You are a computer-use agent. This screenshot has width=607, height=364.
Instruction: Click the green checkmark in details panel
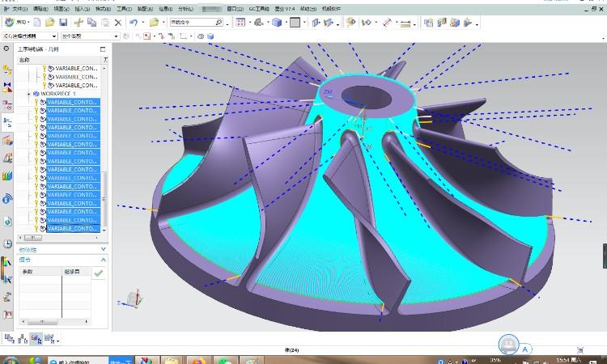(x=98, y=273)
